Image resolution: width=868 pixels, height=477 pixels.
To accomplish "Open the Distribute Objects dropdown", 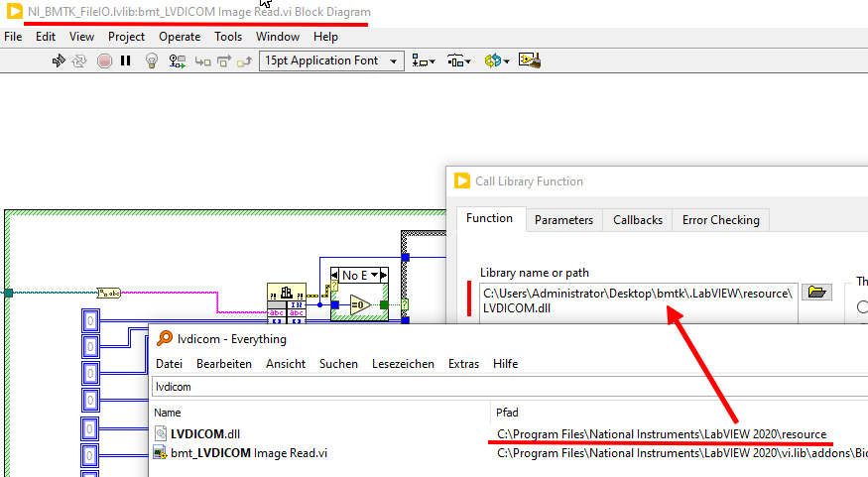I will (x=458, y=60).
